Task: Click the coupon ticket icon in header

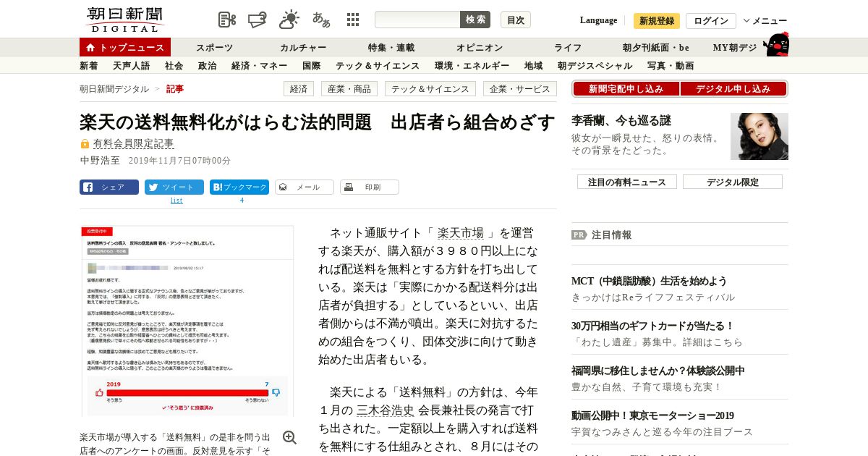Action: point(258,20)
